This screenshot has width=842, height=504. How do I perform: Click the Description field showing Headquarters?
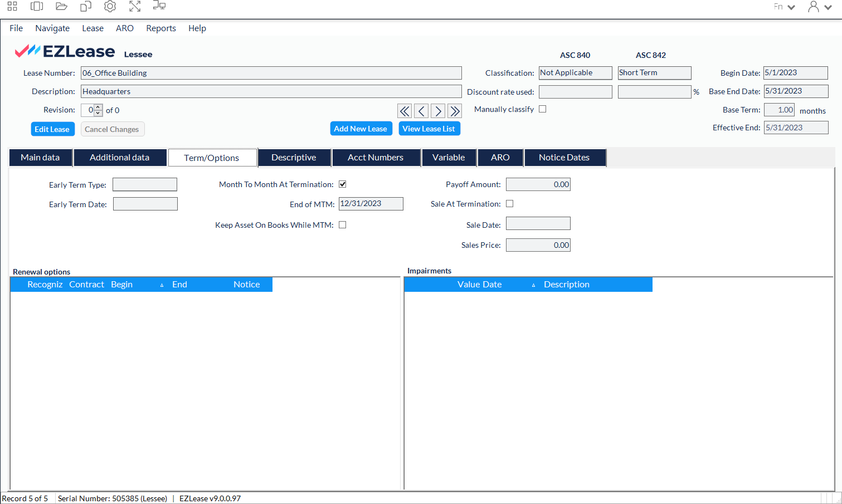(x=271, y=91)
